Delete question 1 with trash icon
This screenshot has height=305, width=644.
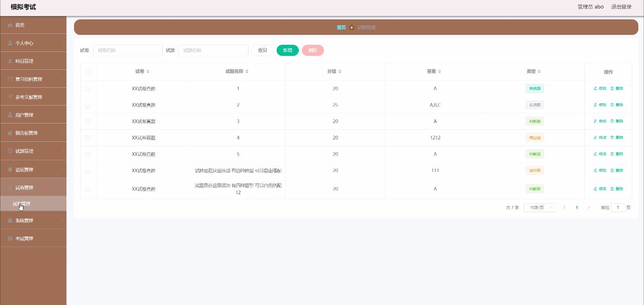point(612,88)
